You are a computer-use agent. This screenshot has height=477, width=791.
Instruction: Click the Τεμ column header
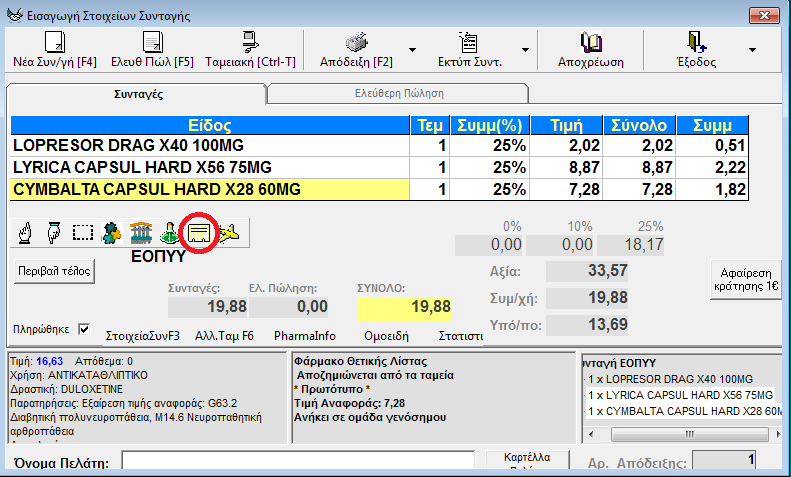click(x=430, y=125)
